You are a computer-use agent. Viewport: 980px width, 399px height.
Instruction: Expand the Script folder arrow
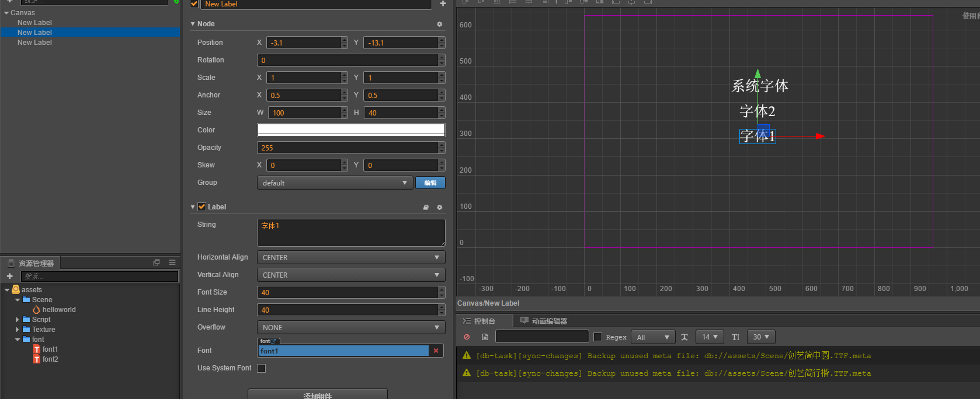point(18,320)
